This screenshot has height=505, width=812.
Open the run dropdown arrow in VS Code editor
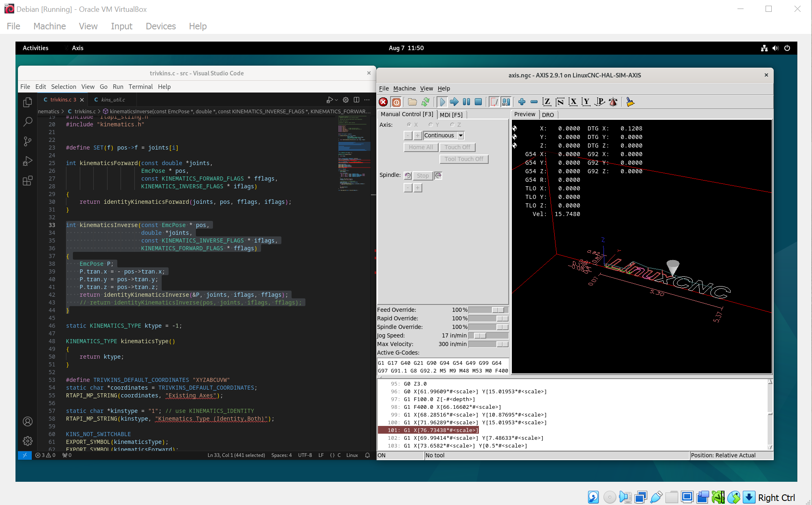[x=336, y=100]
